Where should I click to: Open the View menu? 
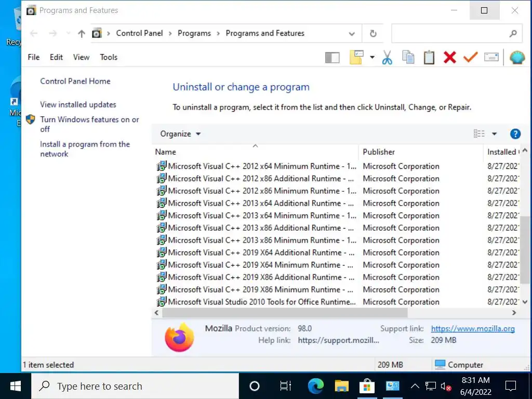pyautogui.click(x=81, y=57)
